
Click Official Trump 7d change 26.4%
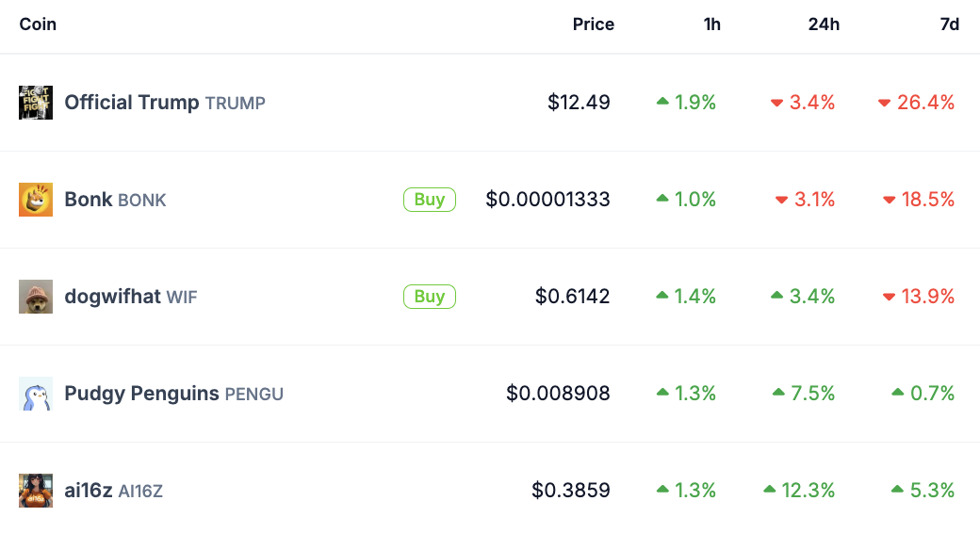coord(925,103)
